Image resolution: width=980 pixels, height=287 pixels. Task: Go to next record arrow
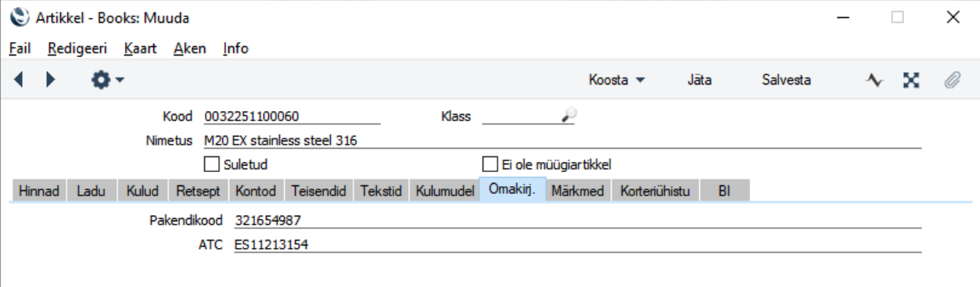[51, 80]
